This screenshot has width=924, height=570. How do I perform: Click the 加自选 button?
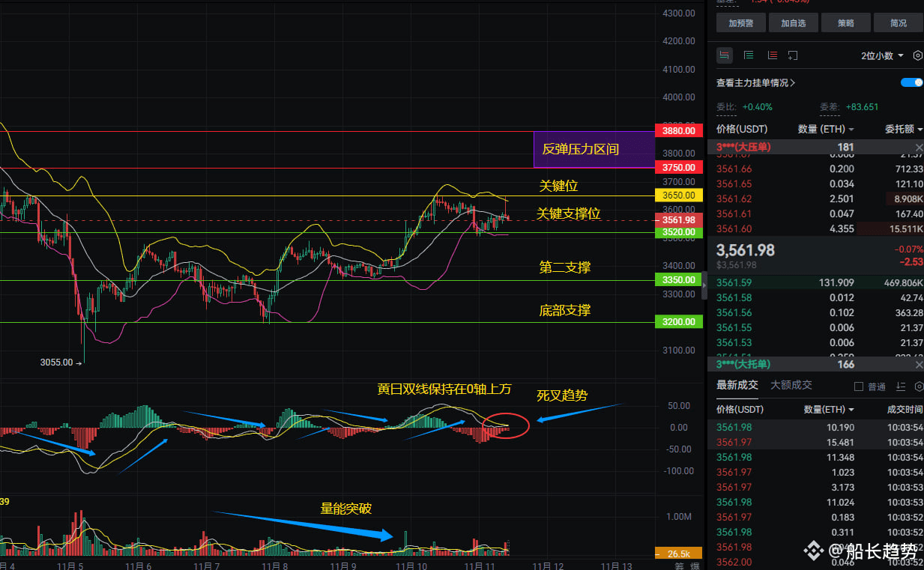pyautogui.click(x=793, y=23)
